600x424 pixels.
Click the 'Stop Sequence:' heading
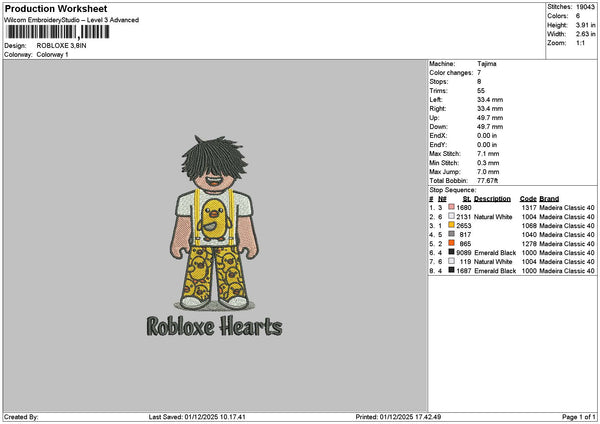453,190
